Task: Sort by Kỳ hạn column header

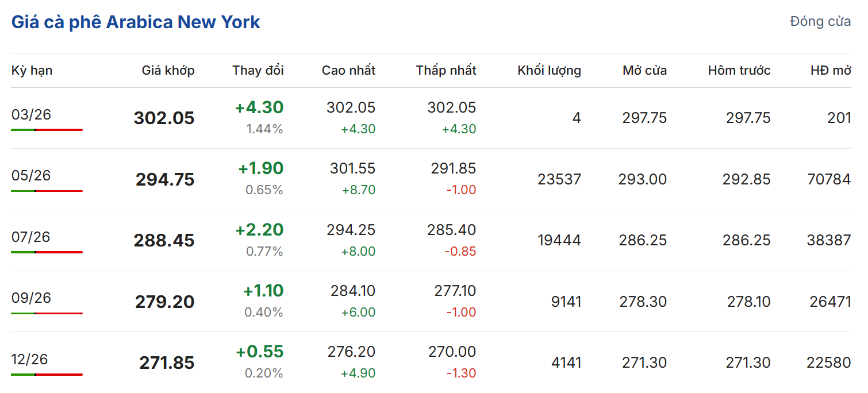Action: pyautogui.click(x=32, y=71)
